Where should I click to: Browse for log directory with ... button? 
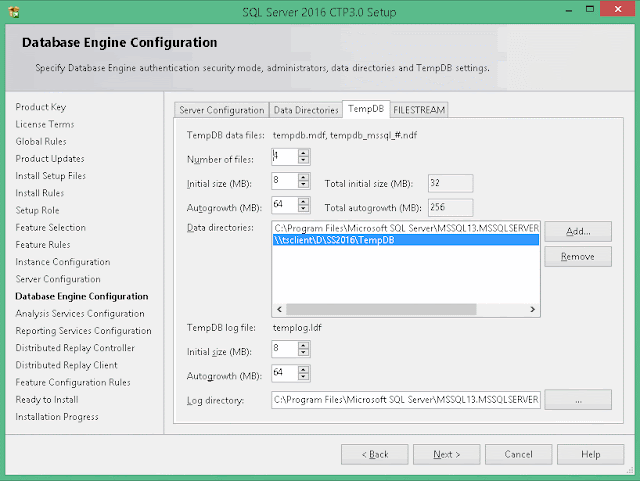(x=578, y=400)
